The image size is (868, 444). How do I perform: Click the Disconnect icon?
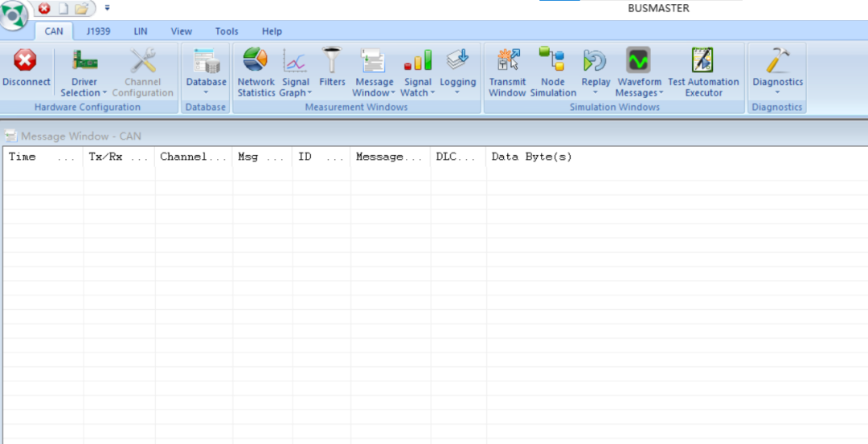click(x=25, y=60)
